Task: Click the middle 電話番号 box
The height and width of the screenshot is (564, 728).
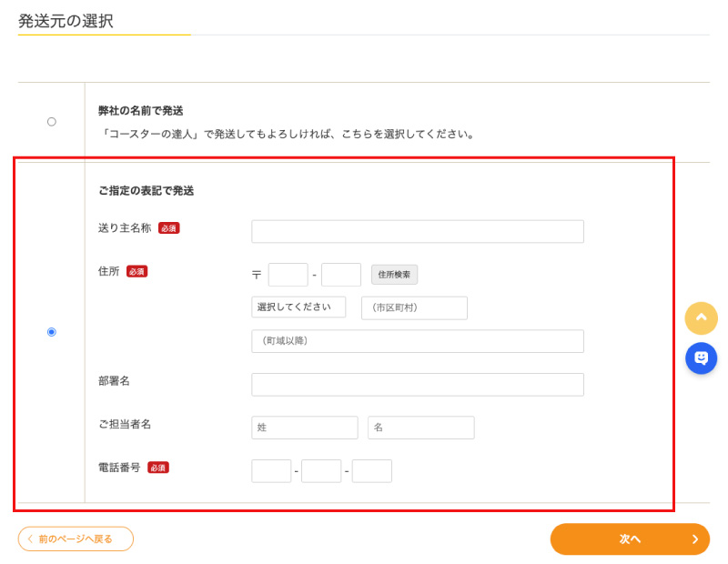Action: [321, 471]
